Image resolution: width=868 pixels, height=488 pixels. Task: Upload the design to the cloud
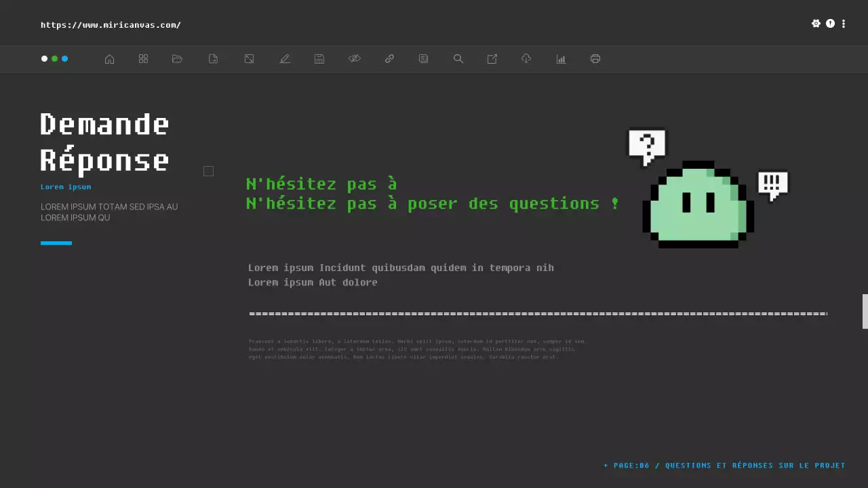[526, 59]
